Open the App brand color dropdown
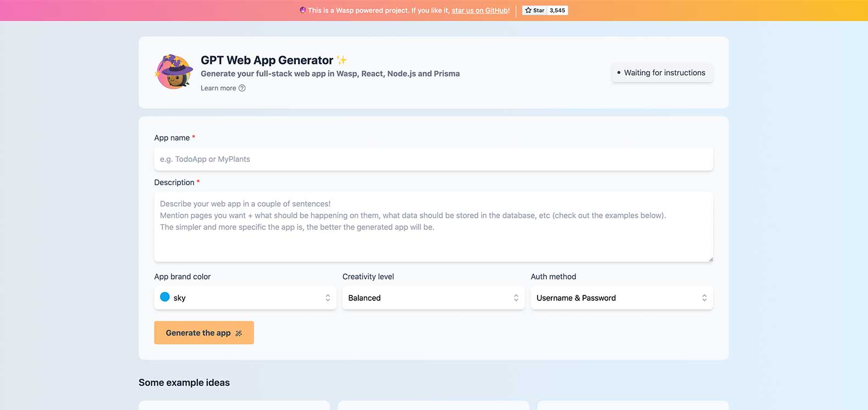 point(245,298)
